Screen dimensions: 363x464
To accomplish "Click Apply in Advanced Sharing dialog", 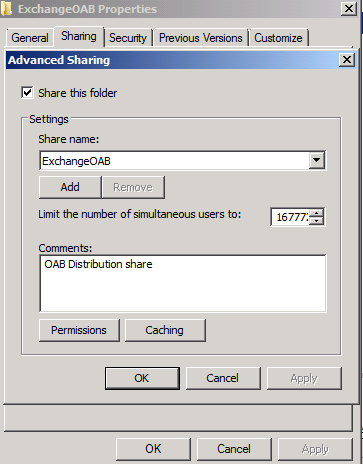I will coord(304,378).
